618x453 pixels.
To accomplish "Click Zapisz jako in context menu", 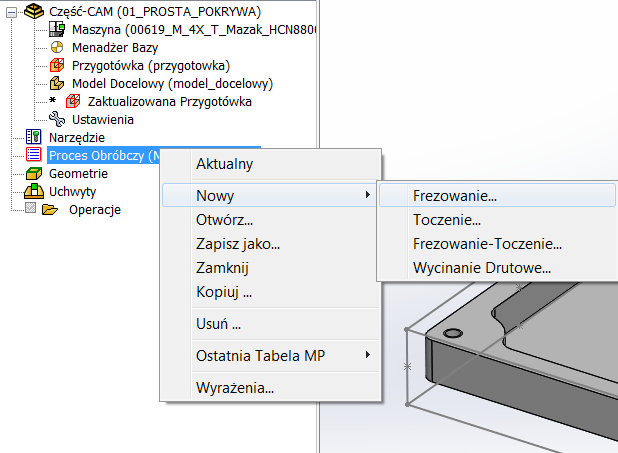I will [238, 244].
